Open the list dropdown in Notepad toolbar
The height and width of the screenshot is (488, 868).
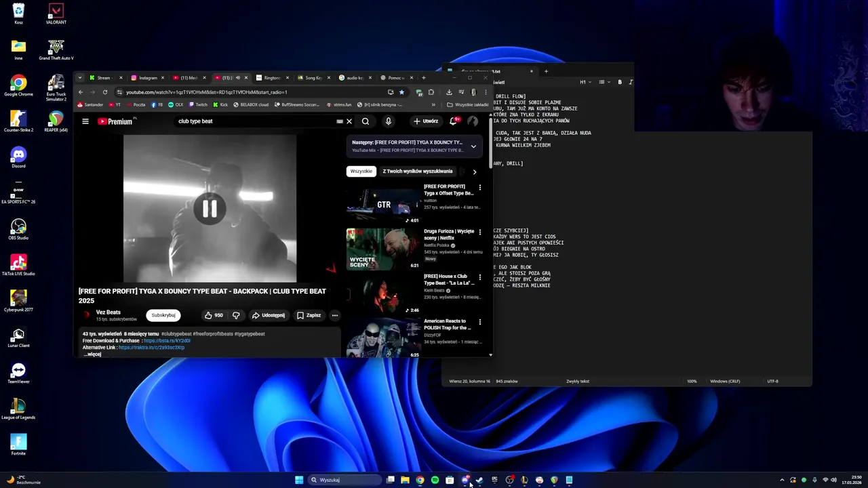(604, 82)
